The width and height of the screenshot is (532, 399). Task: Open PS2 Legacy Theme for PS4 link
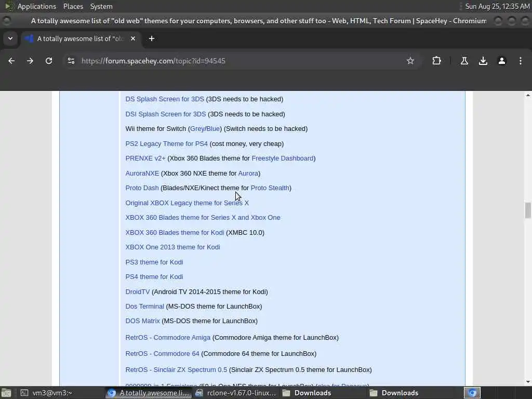click(166, 143)
